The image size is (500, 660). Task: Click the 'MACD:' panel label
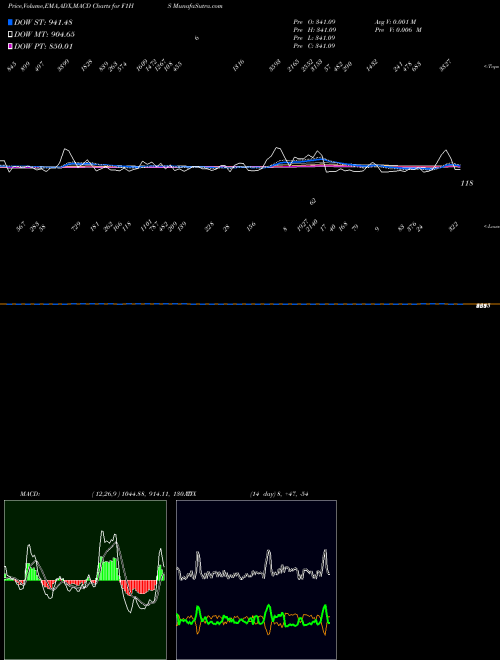coord(29,494)
